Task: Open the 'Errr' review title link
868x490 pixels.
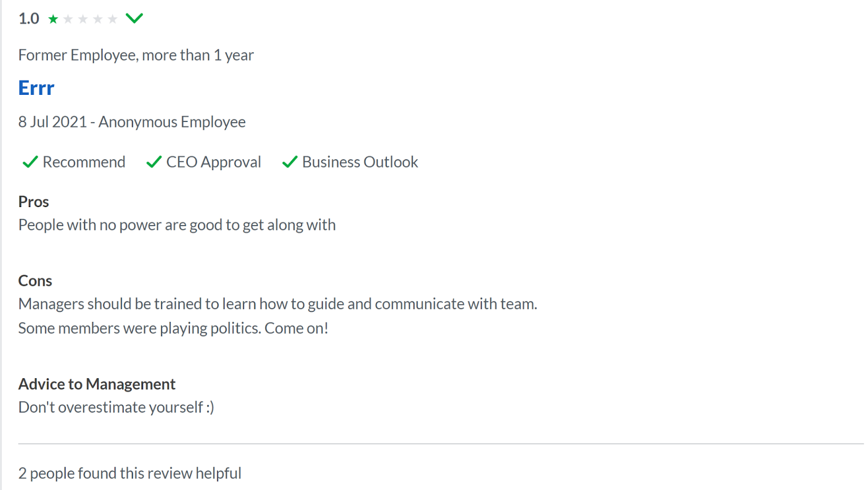Action: (36, 88)
